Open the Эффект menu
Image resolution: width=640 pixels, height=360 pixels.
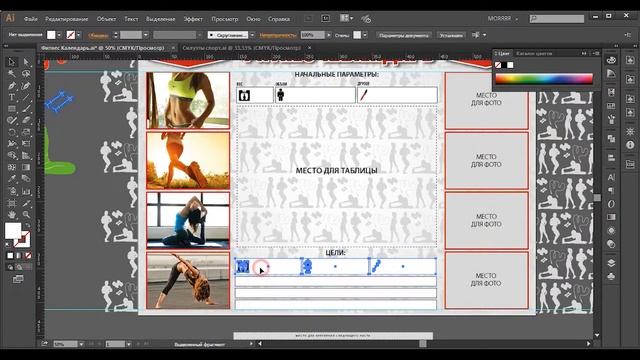click(193, 19)
